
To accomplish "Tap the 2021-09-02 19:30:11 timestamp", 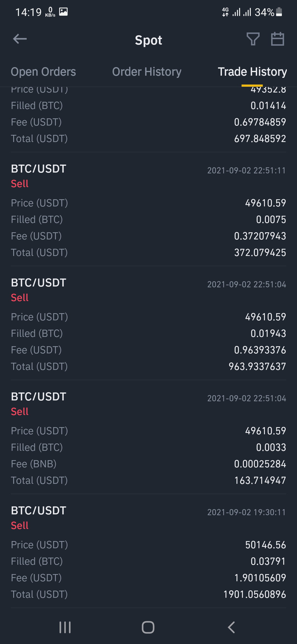I will (246, 512).
